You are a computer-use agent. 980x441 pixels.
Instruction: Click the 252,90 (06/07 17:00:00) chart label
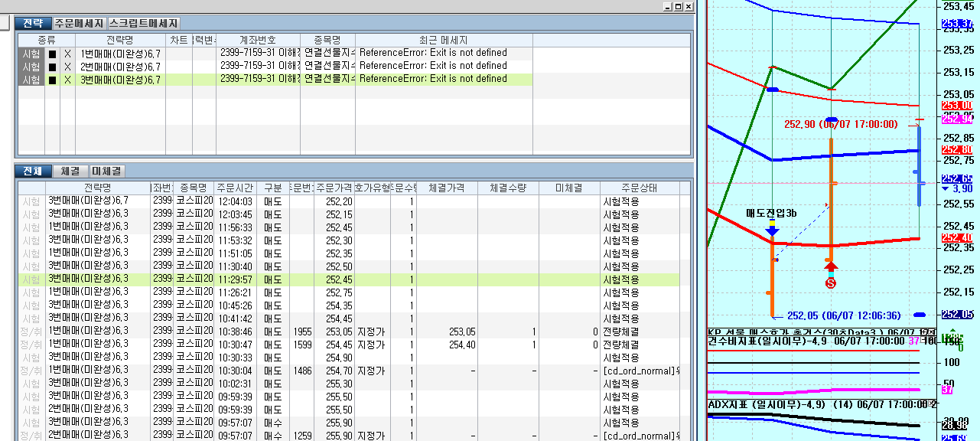coord(840,124)
